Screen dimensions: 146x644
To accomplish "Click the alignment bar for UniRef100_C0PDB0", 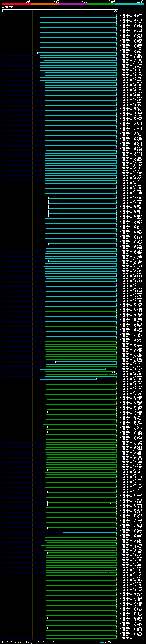I will pyautogui.click(x=77, y=53).
